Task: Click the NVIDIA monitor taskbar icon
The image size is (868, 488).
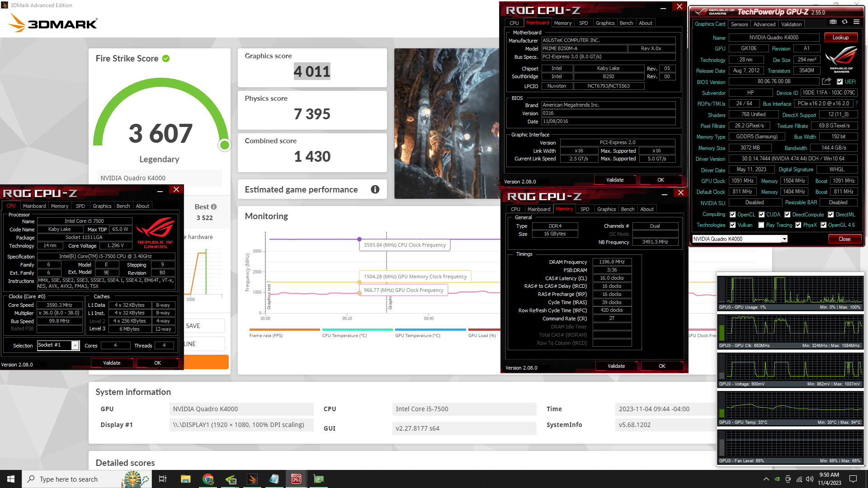Action: coord(230,479)
